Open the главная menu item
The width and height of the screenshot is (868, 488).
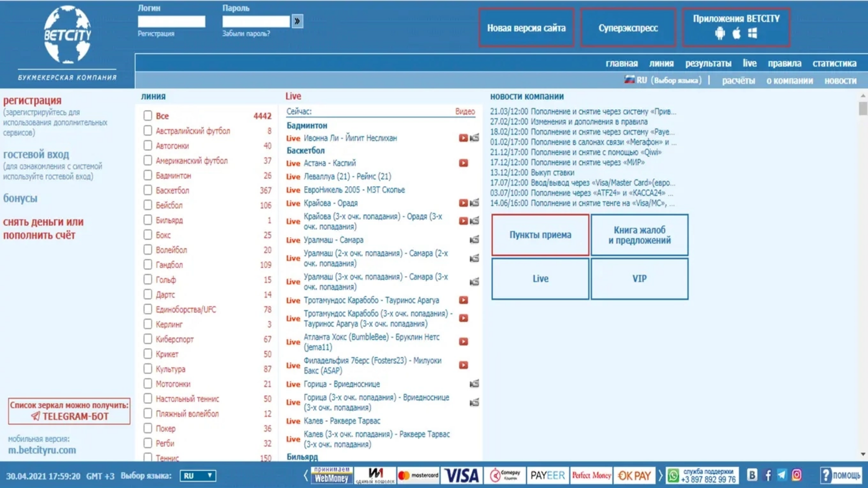coord(622,64)
